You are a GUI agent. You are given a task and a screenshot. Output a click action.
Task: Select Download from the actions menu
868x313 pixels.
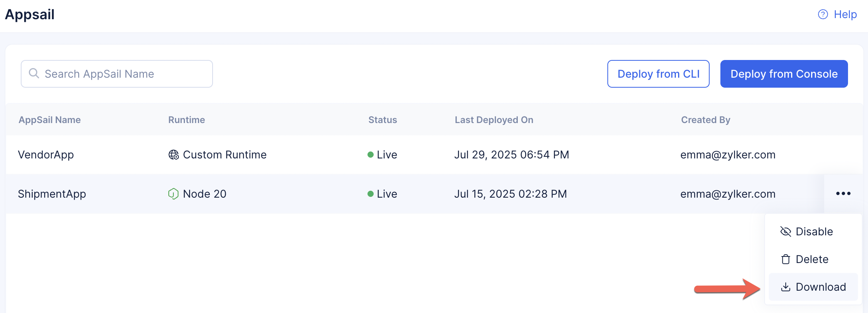[x=821, y=287]
